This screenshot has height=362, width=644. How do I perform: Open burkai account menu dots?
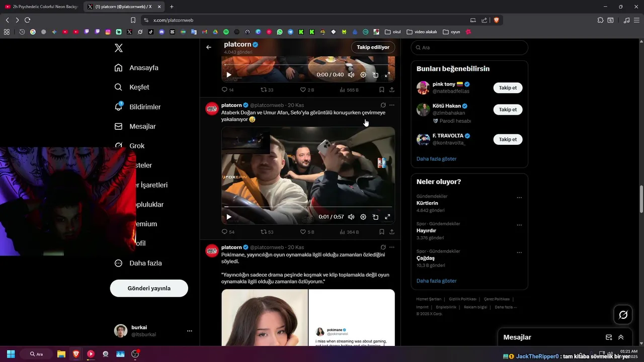(x=190, y=331)
